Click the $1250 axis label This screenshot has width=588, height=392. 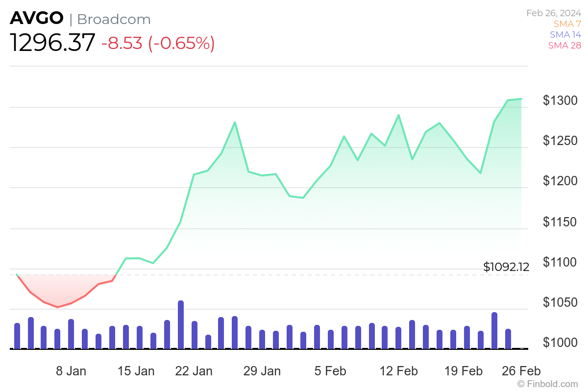click(x=561, y=141)
